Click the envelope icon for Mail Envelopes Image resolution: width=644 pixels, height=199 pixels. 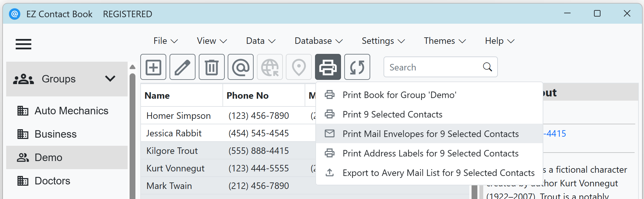click(330, 133)
